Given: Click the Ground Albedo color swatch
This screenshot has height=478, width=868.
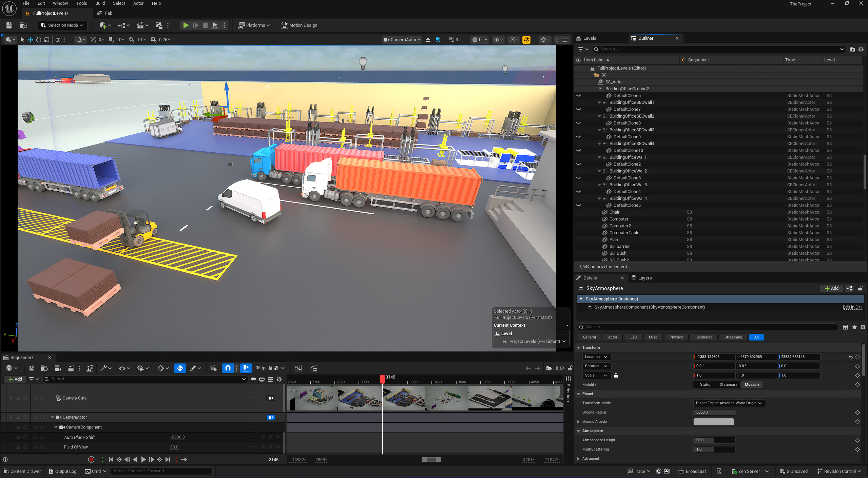Looking at the screenshot, I should (713, 422).
